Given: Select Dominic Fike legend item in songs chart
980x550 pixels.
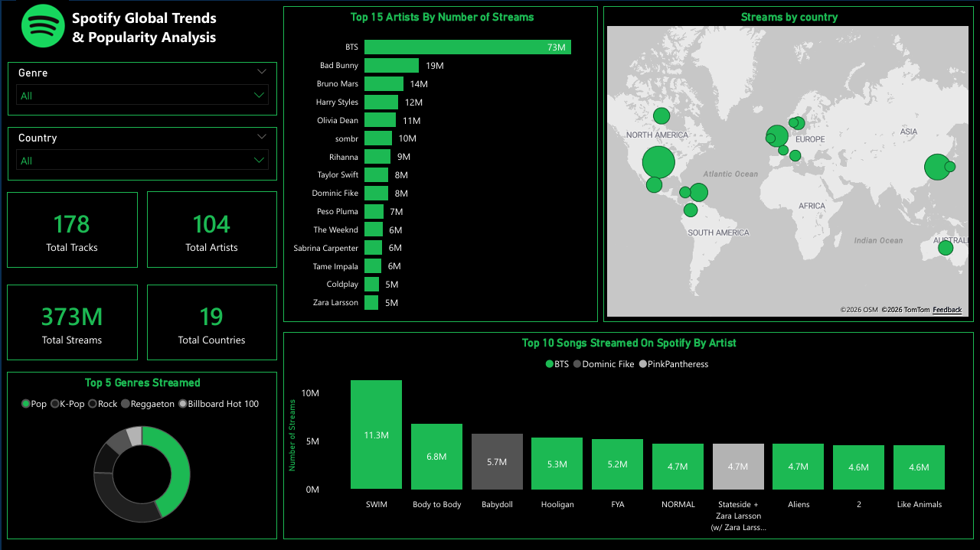Looking at the screenshot, I should click(603, 364).
